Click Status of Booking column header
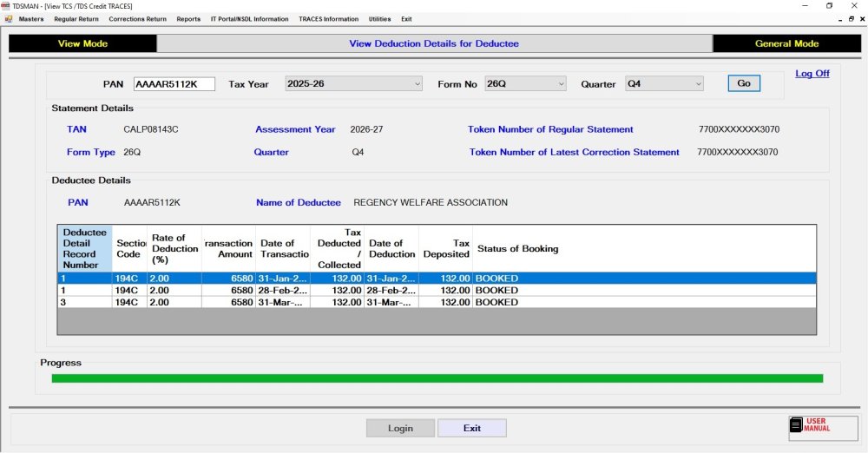868x453 pixels. [644, 248]
